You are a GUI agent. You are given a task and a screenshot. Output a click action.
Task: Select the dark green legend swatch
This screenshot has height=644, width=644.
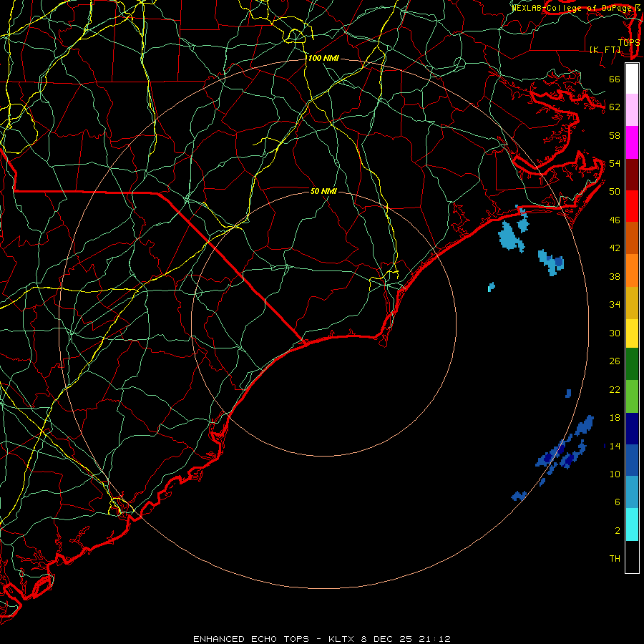click(x=632, y=364)
